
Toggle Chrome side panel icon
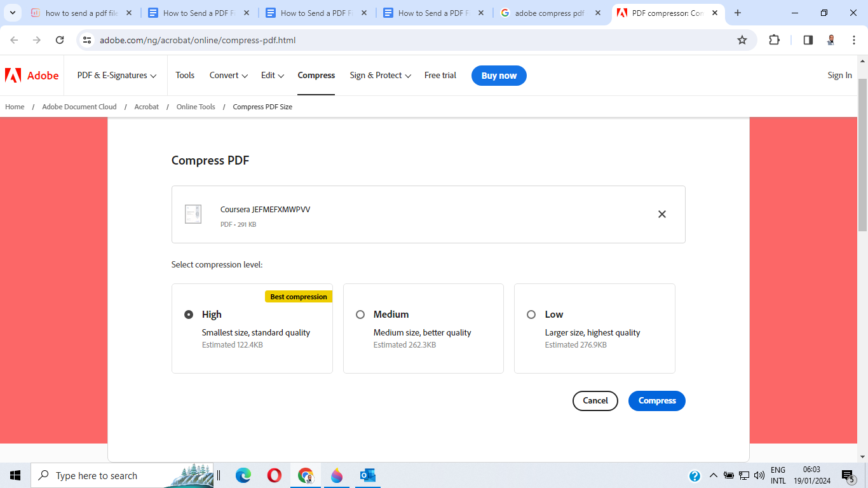coord(808,40)
